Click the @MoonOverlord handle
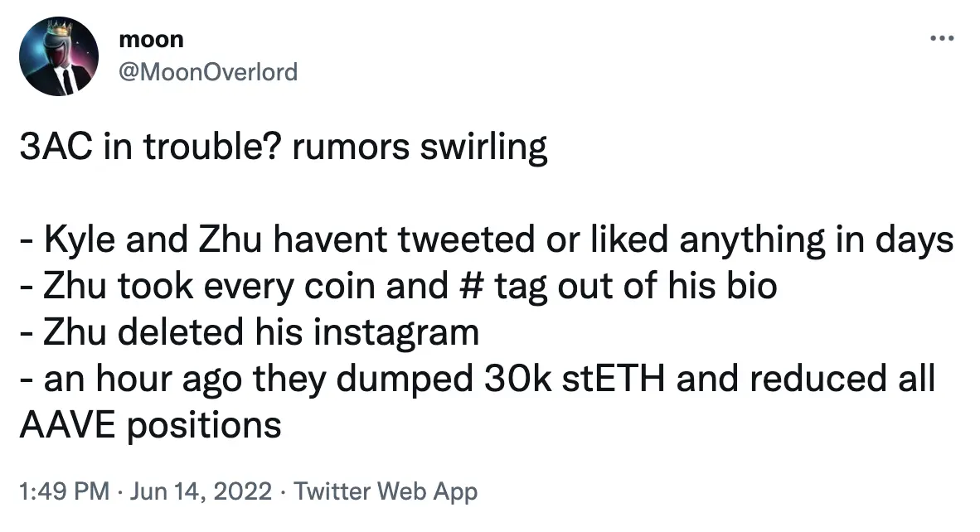Screen dimensions: 980x532 click(x=208, y=72)
